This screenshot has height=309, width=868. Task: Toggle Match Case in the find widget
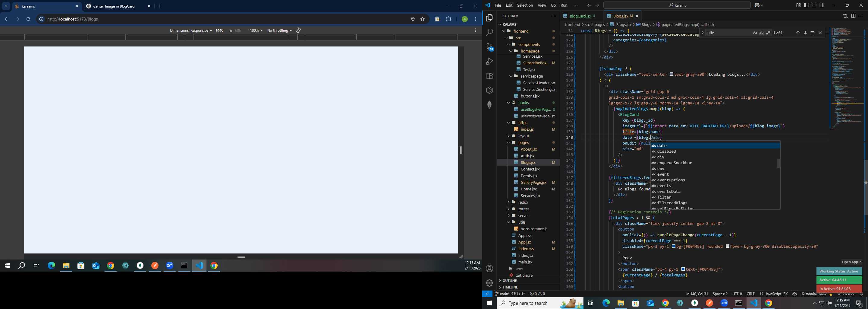[755, 33]
